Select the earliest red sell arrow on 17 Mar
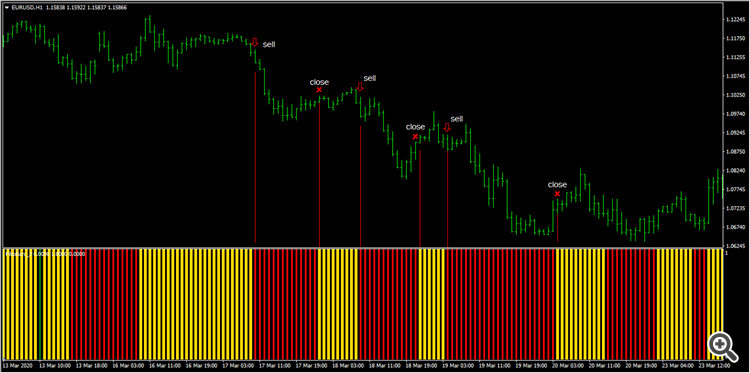This screenshot has height=373, width=750. (x=255, y=43)
